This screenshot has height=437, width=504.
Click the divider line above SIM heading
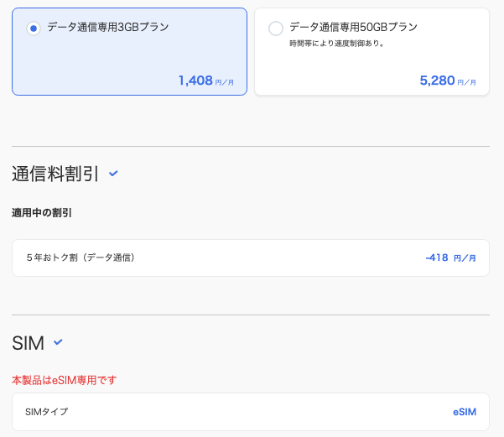coord(252,315)
